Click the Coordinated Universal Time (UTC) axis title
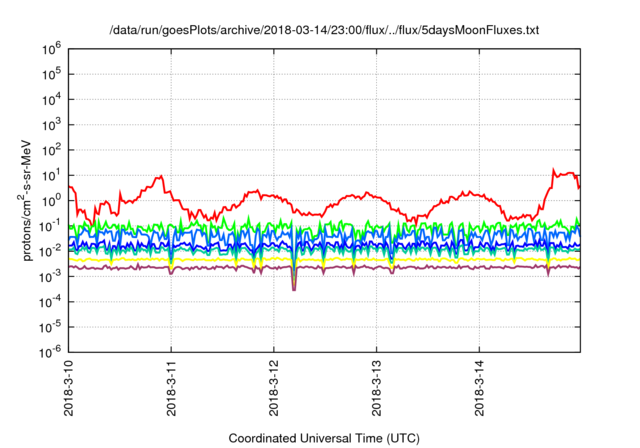This screenshot has width=640, height=448. [x=324, y=439]
